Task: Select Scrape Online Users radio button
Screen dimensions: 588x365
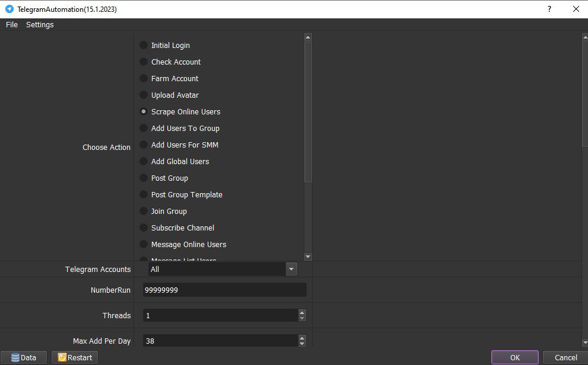Action: tap(143, 111)
